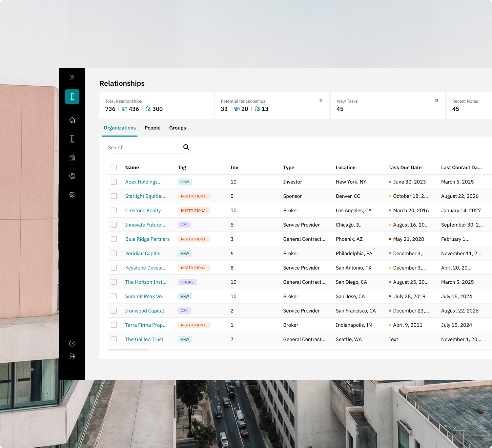Screen dimensions: 492x448
Task: Click the highlighted teal pillar logo icon
Action: pyautogui.click(x=72, y=97)
